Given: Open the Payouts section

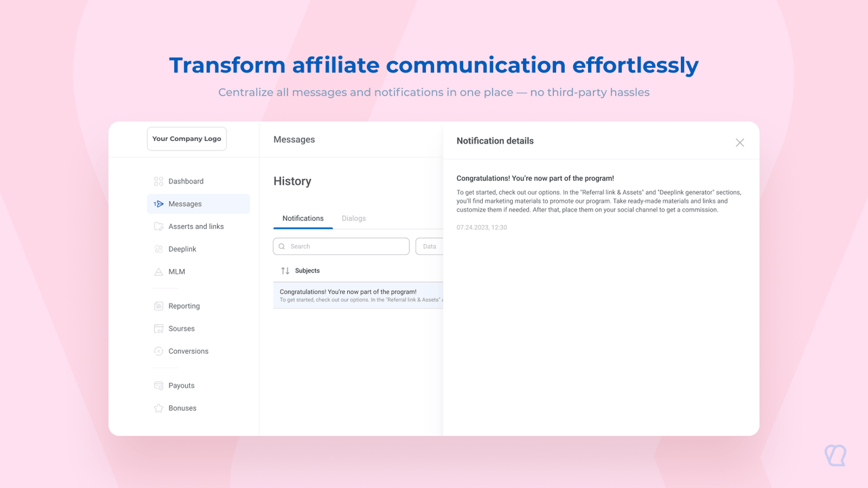Looking at the screenshot, I should tap(199, 386).
